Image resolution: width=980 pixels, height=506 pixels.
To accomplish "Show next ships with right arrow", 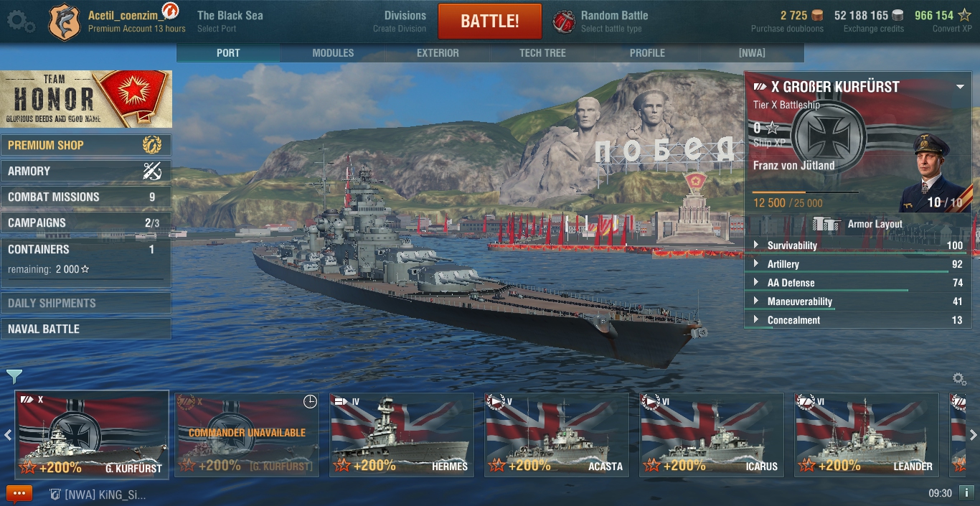I will click(974, 434).
